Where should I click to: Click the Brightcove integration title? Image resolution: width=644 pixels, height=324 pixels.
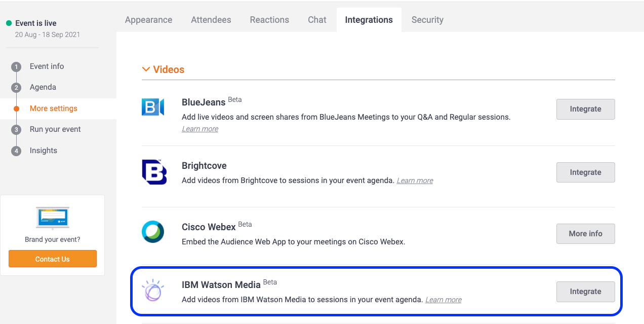tap(204, 166)
